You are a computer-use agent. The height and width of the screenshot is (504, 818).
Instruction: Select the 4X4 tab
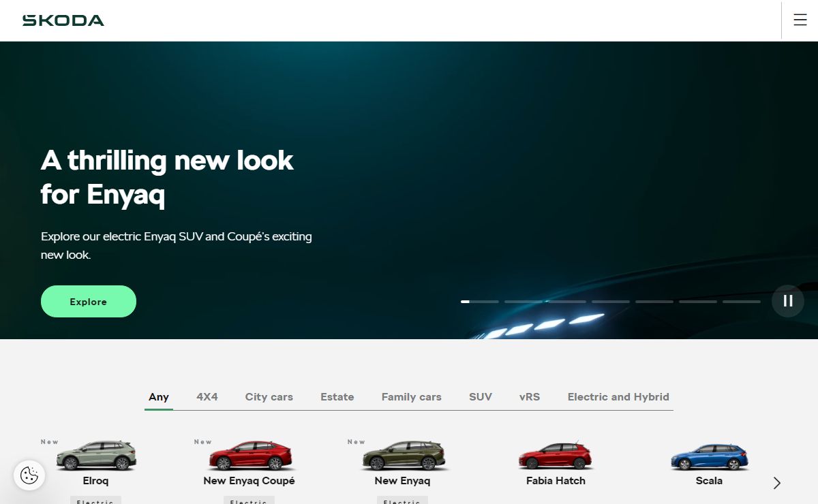pyautogui.click(x=207, y=397)
